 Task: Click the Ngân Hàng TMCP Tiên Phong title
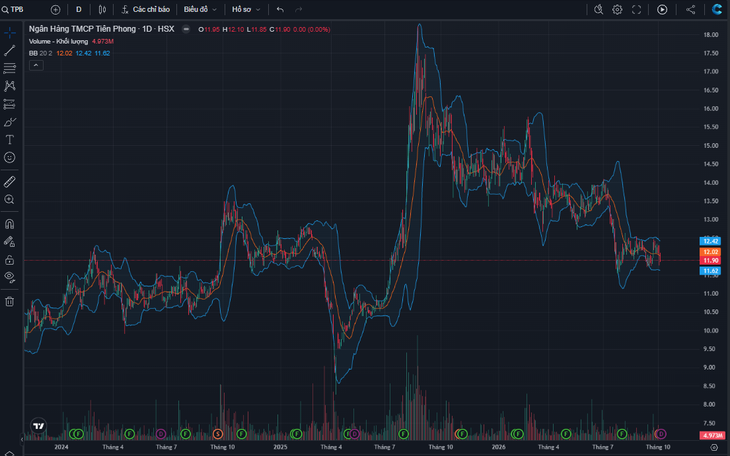(82, 29)
